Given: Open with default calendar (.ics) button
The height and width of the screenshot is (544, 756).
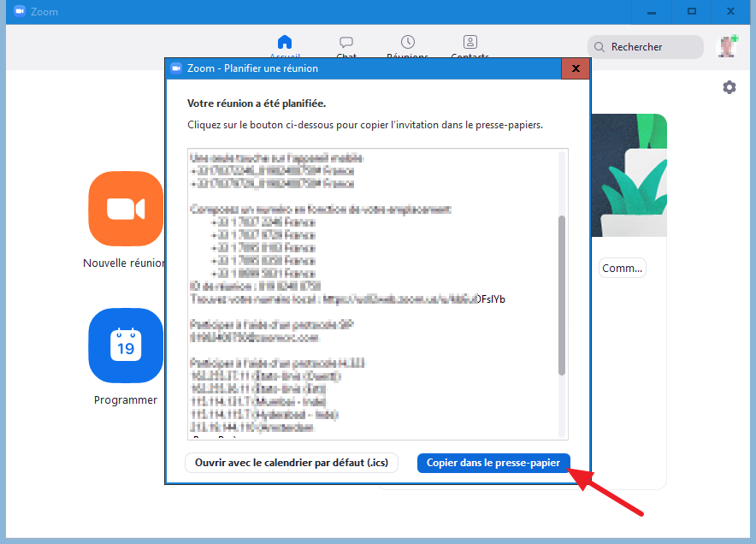Looking at the screenshot, I should click(x=292, y=463).
